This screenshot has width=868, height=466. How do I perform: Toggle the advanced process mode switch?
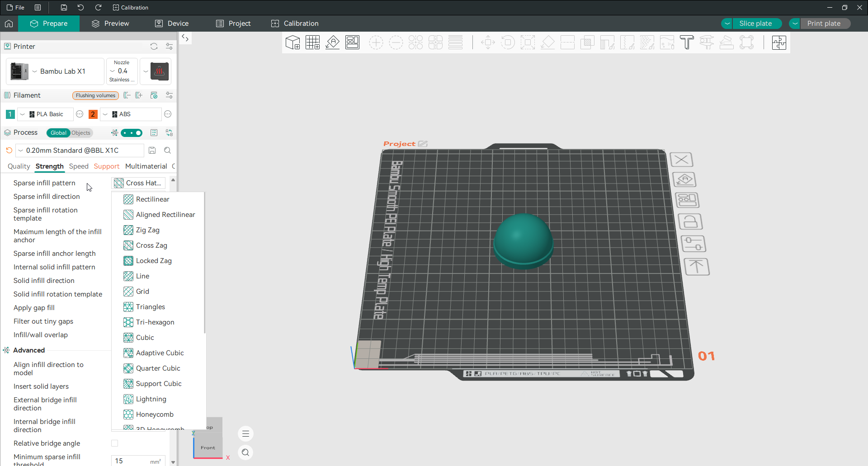(132, 133)
